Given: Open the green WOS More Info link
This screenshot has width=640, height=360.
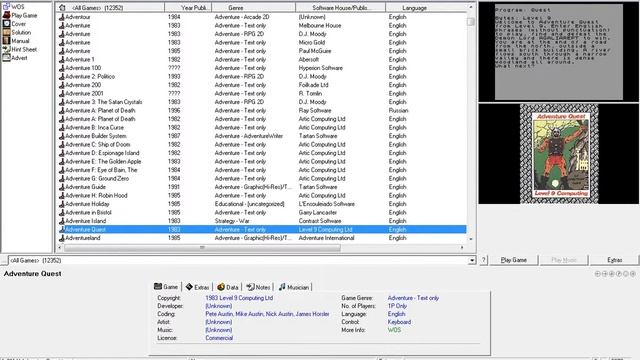Looking at the screenshot, I should click(394, 330).
